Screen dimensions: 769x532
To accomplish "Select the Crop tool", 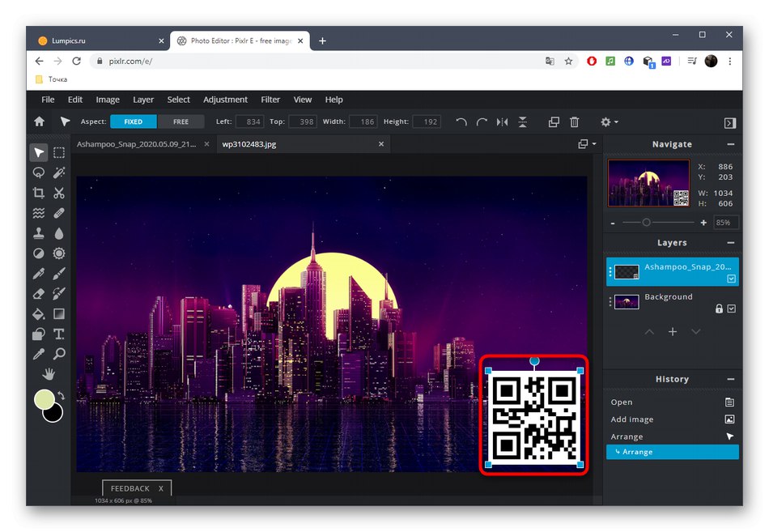I will (x=39, y=193).
